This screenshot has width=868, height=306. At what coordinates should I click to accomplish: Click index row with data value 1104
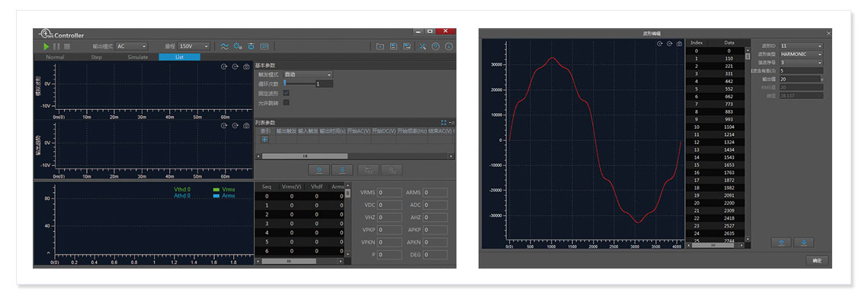click(717, 127)
